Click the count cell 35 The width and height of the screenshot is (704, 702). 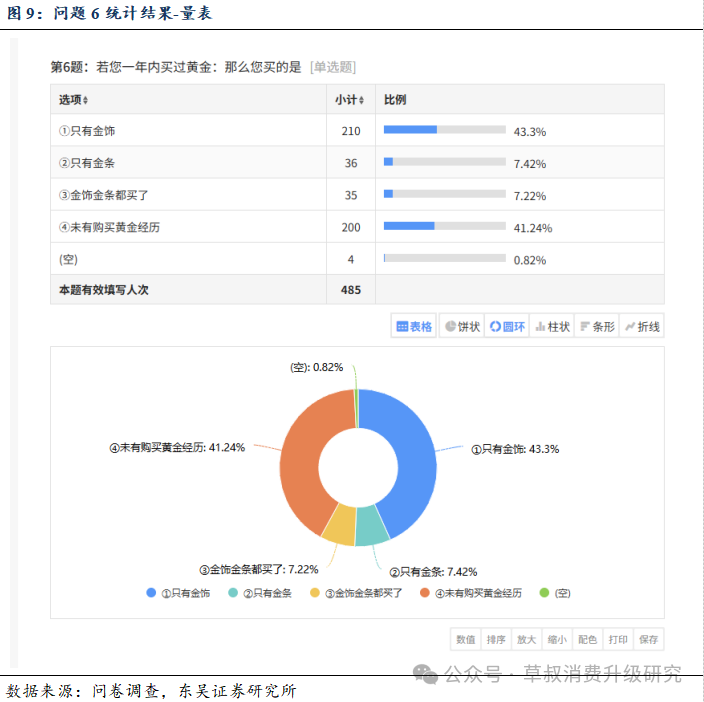click(x=351, y=195)
